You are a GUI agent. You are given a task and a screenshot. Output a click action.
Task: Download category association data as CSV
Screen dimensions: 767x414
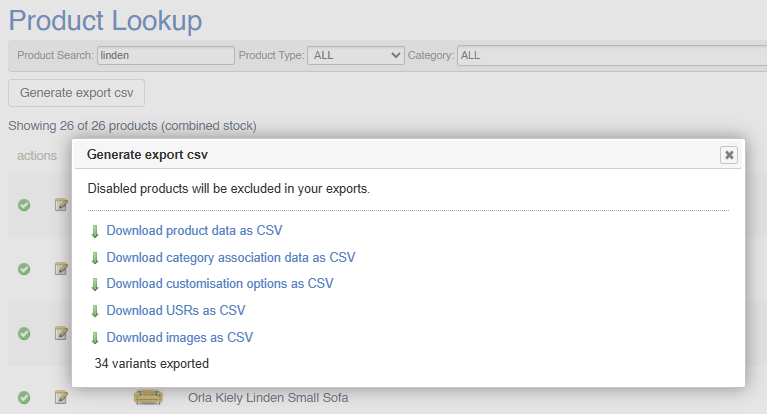(231, 257)
